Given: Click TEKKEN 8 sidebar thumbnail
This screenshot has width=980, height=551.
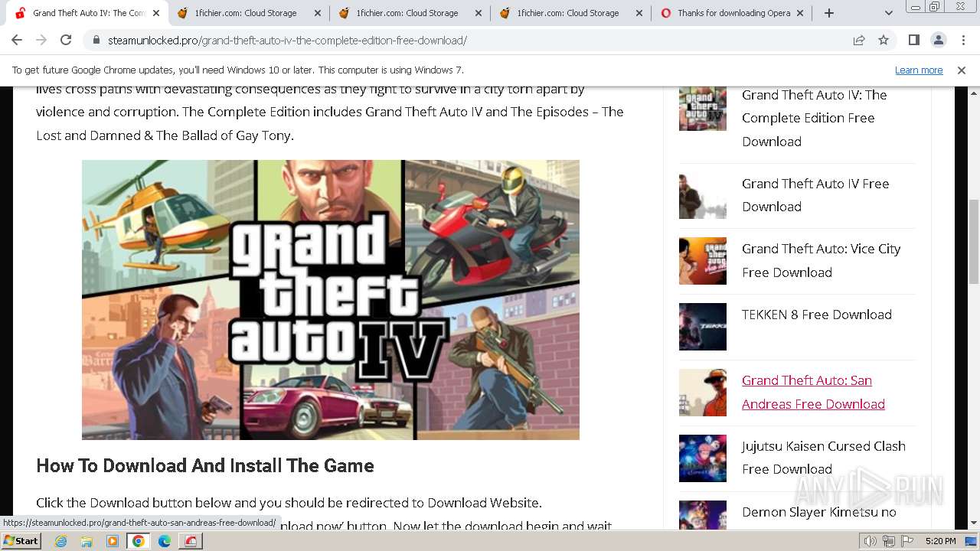Looking at the screenshot, I should pyautogui.click(x=703, y=327).
